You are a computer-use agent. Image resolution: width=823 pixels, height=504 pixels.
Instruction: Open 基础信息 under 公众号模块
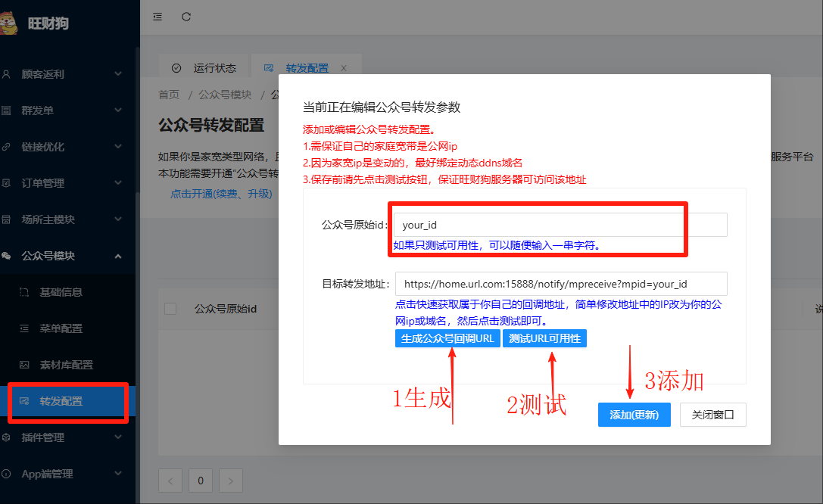click(x=61, y=292)
